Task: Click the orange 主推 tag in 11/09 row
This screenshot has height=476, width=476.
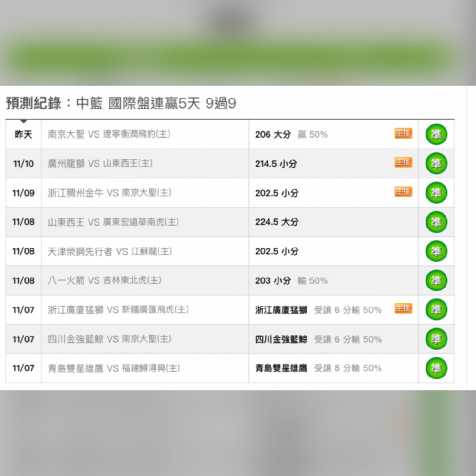Action: [x=403, y=191]
